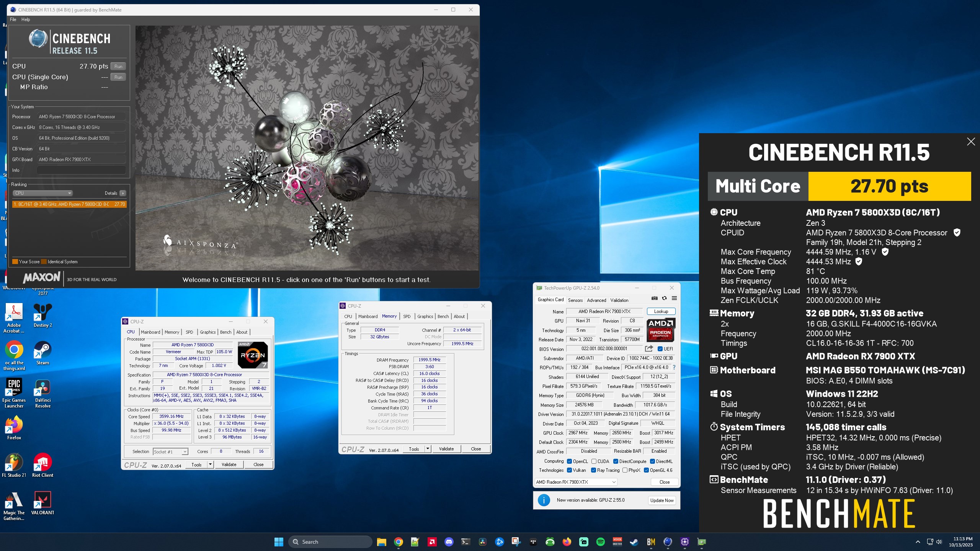Switch to the Advanced tab in GPU-Z
This screenshot has width=980, height=551.
tap(596, 300)
